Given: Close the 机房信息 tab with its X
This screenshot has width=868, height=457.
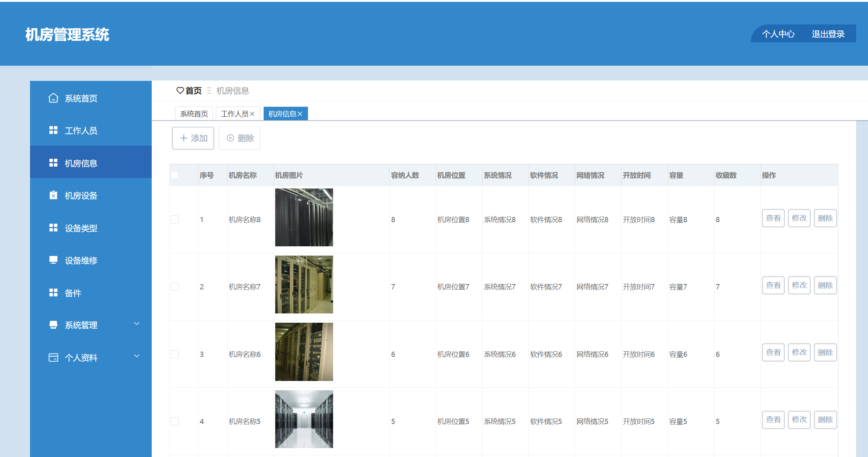Looking at the screenshot, I should [x=300, y=114].
